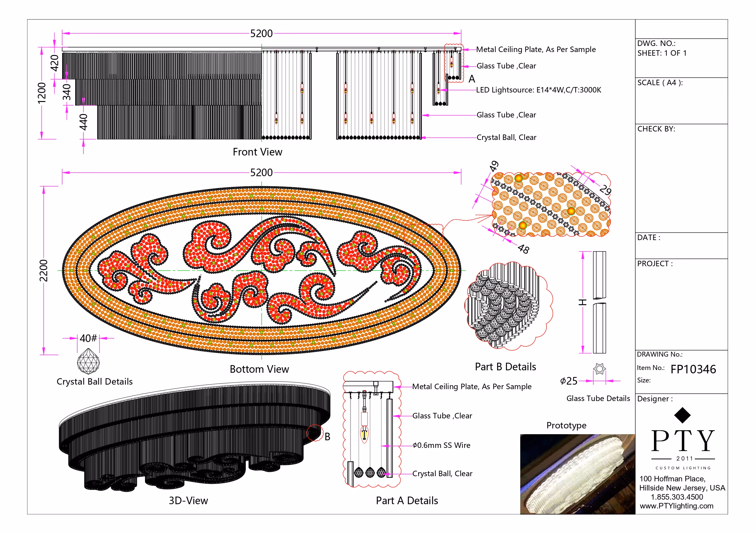Open the www.PTYlighting.com link
The width and height of the screenshot is (756, 534).
[x=676, y=506]
